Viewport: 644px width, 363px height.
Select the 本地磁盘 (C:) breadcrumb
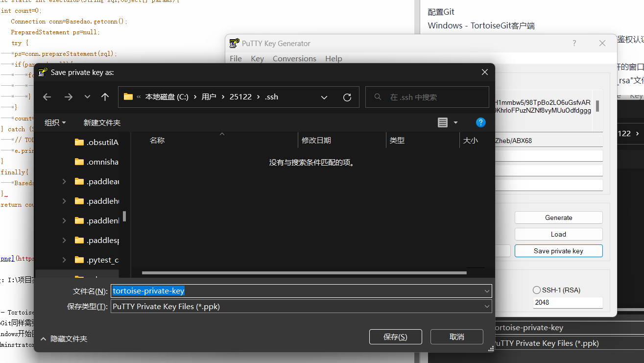coord(167,97)
